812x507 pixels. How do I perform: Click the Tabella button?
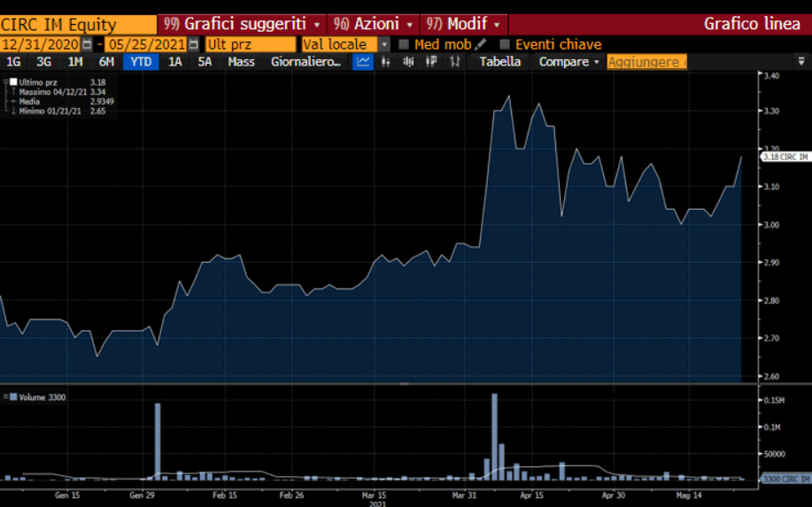point(500,62)
